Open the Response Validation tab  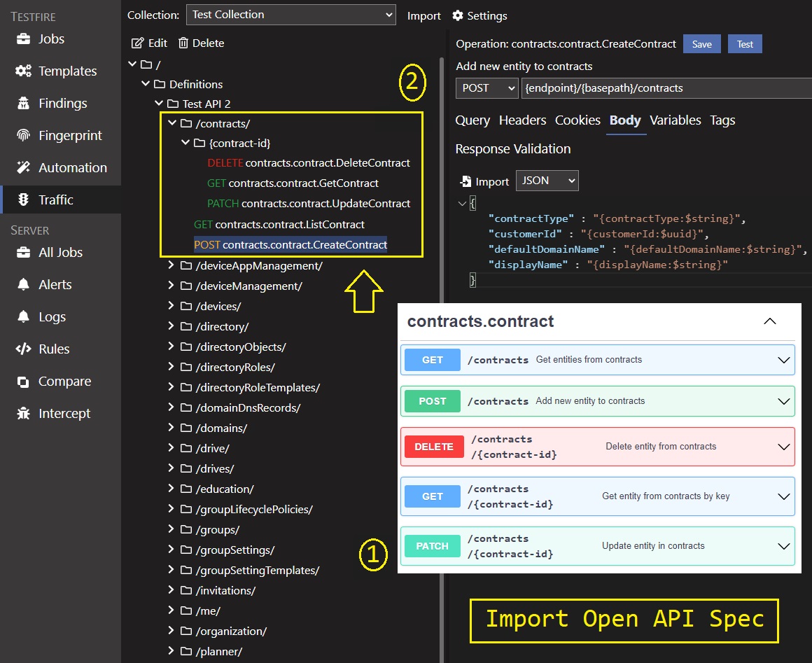click(512, 148)
